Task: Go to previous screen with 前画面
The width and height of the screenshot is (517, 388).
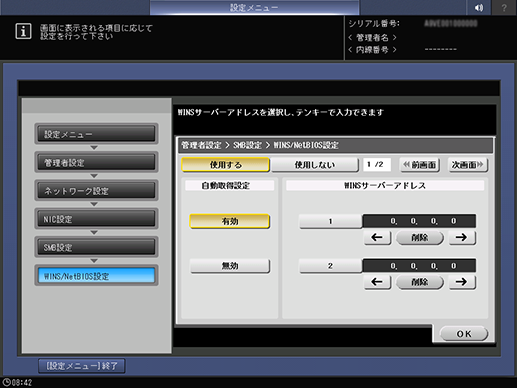Action: point(420,165)
